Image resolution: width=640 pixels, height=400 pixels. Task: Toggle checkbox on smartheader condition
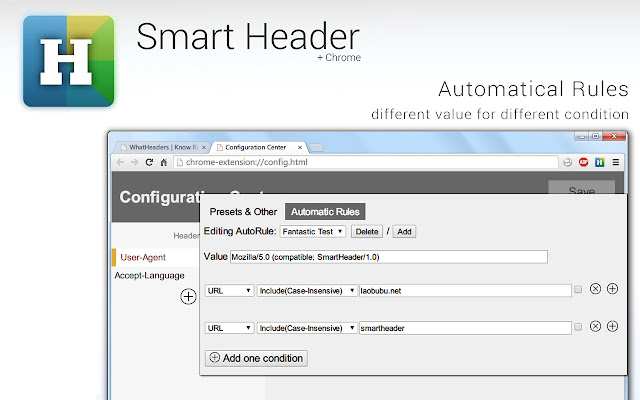[x=578, y=327]
